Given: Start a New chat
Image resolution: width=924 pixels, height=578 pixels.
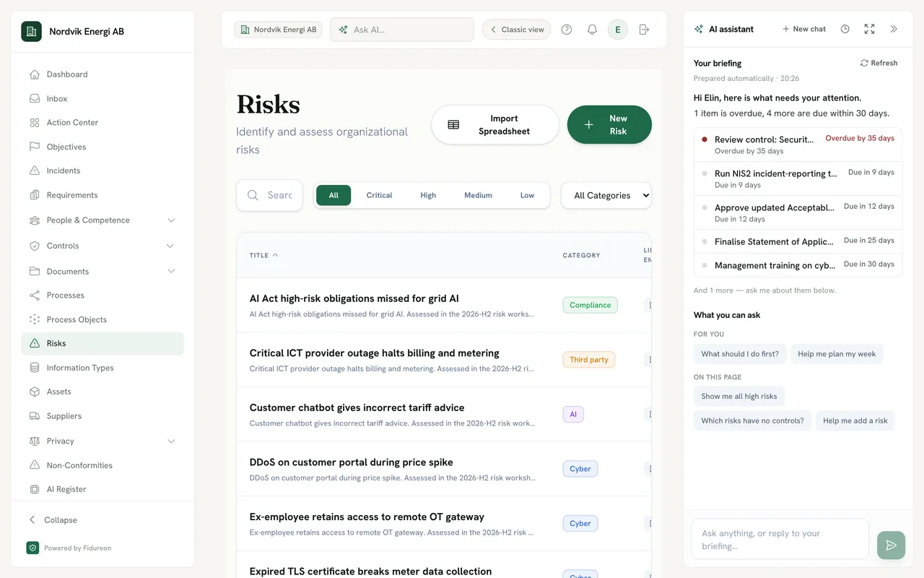Looking at the screenshot, I should point(803,29).
